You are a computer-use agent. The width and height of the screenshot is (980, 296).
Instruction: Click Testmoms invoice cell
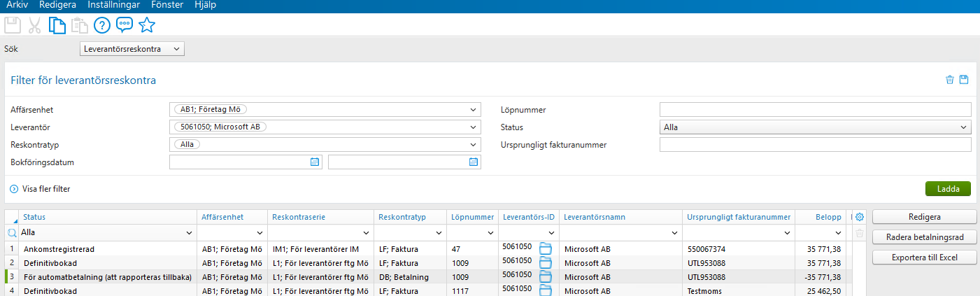(739, 290)
